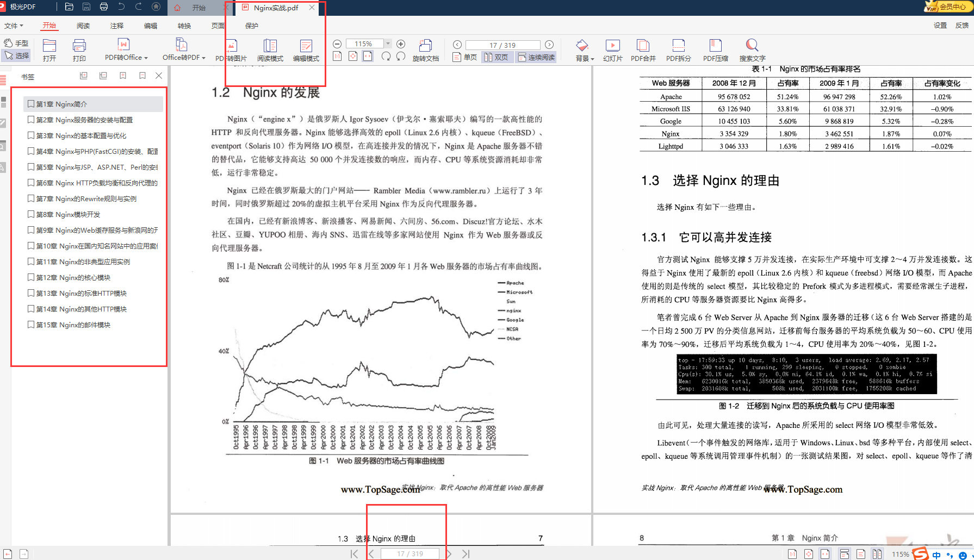Open 搜索文字 text search
This screenshot has height=560, width=974.
click(x=752, y=49)
